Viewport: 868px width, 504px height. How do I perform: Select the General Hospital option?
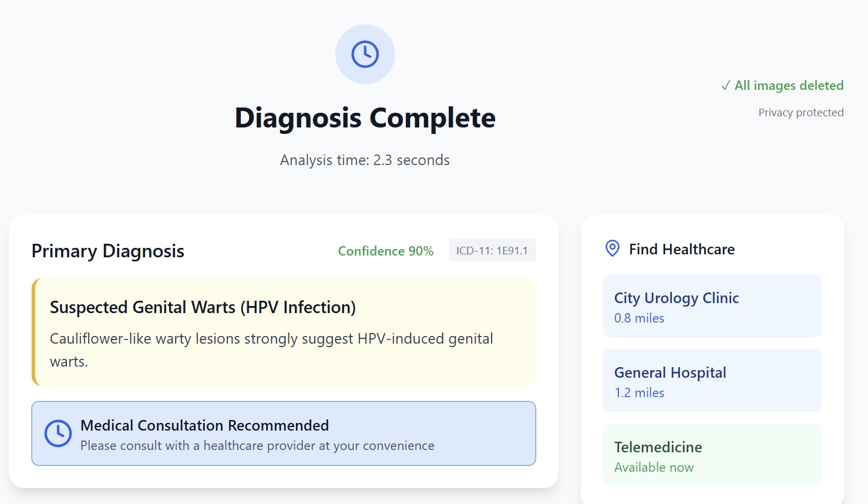(x=712, y=381)
